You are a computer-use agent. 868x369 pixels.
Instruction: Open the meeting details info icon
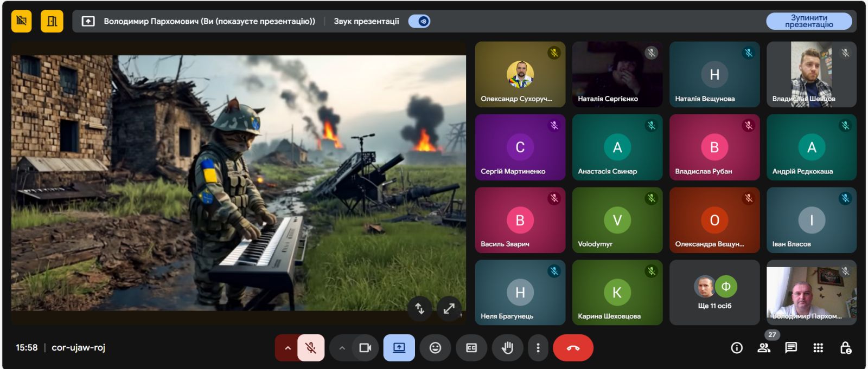(737, 348)
